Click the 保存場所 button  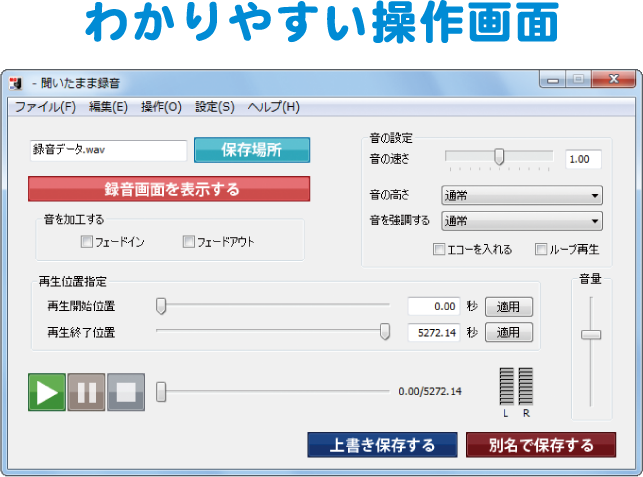pos(251,150)
